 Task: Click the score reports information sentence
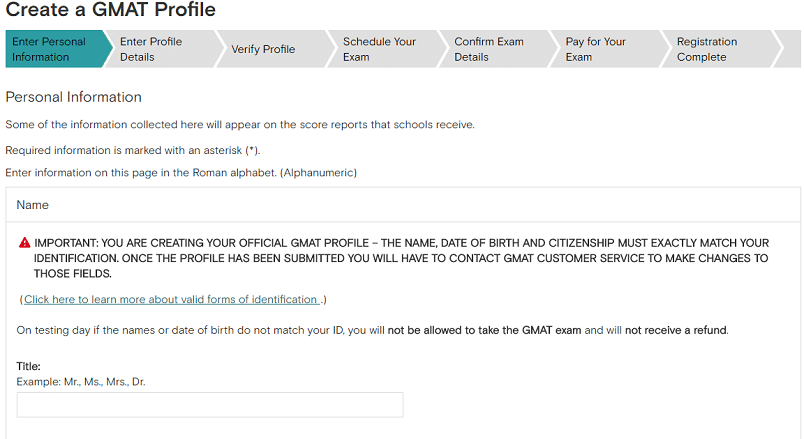click(x=240, y=125)
